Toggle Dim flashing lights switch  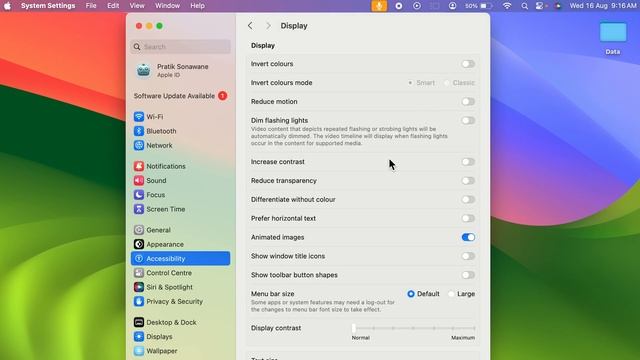(468, 120)
